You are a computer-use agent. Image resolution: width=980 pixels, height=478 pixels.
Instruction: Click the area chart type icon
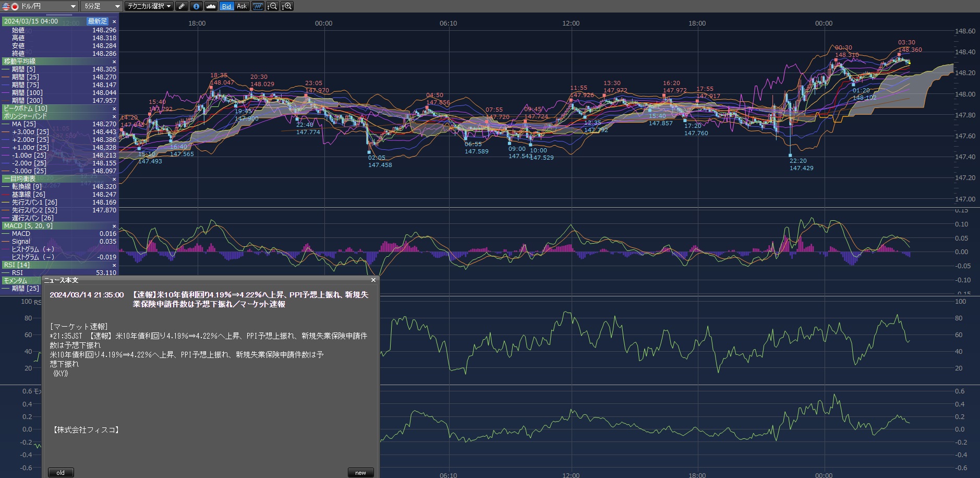211,6
